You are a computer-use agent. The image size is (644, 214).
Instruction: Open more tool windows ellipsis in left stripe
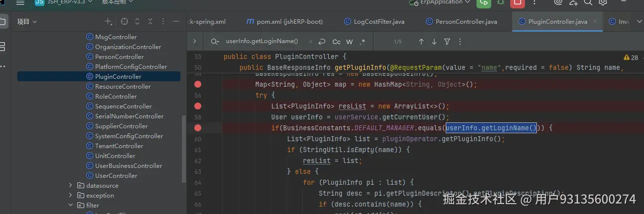point(2,66)
